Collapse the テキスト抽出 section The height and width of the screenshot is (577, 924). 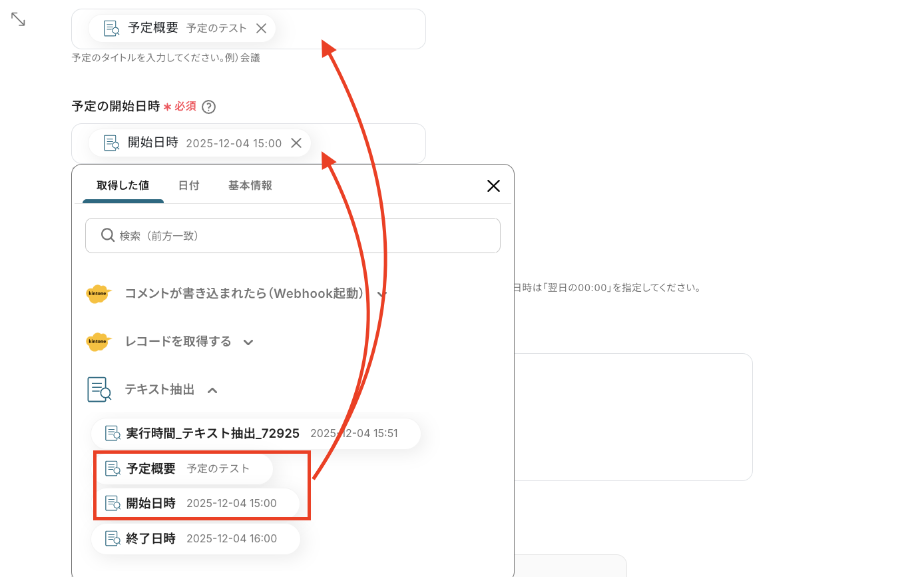pyautogui.click(x=212, y=390)
